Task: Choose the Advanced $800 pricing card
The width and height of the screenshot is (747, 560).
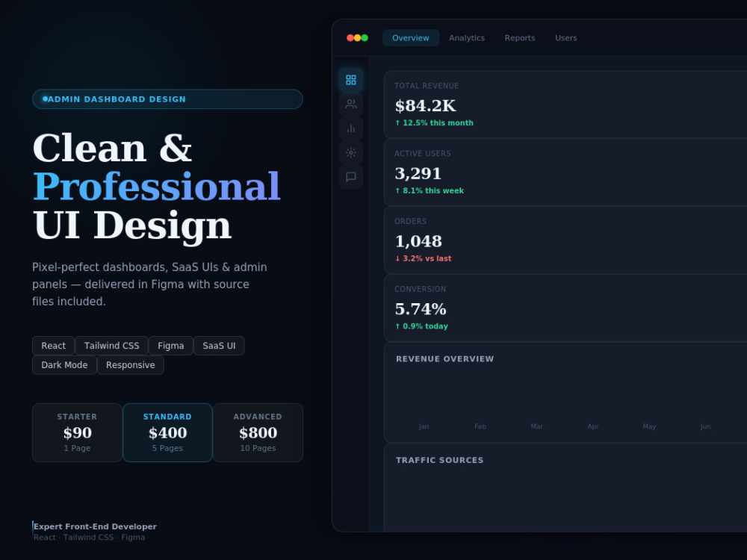Action: coord(258,432)
